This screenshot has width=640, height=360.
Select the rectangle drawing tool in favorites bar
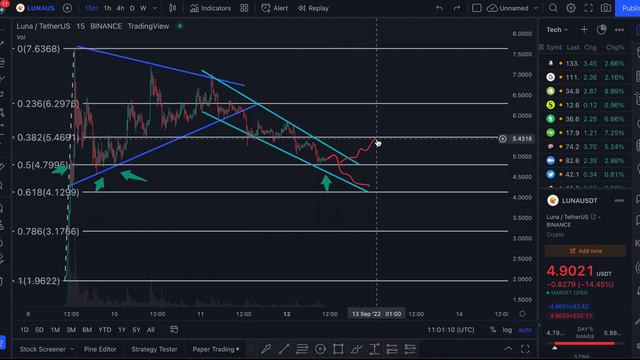click(x=338, y=349)
